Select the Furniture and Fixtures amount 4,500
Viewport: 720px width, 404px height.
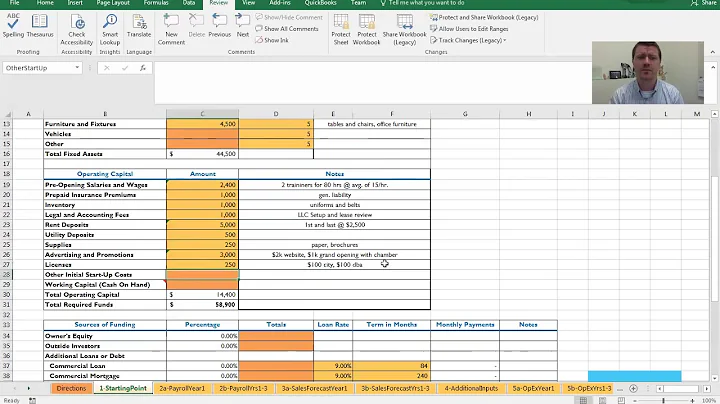[202, 124]
